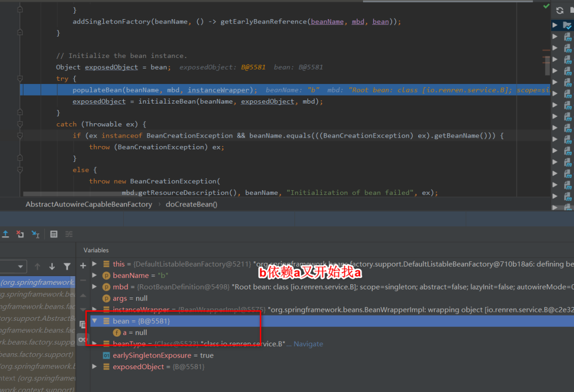This screenshot has height=392, width=574.
Task: Click the Navigate link beside beanType
Action: (308, 344)
